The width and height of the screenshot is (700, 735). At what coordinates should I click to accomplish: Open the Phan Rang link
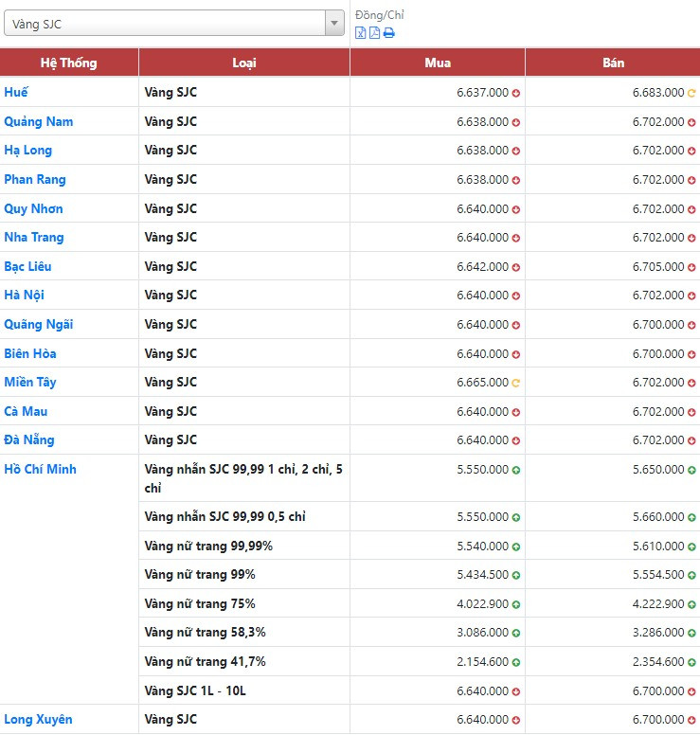[x=35, y=180]
